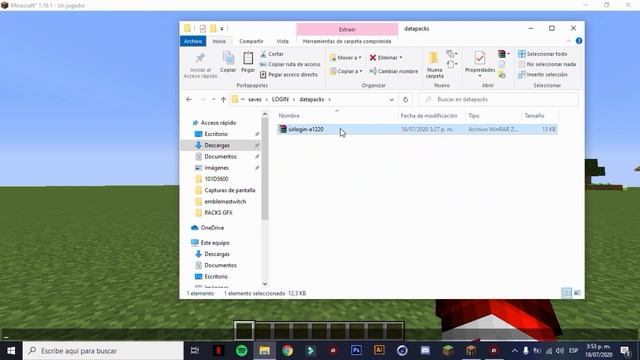The image size is (640, 360).
Task: Open recent locations dropdown arrow
Action: [x=213, y=100]
